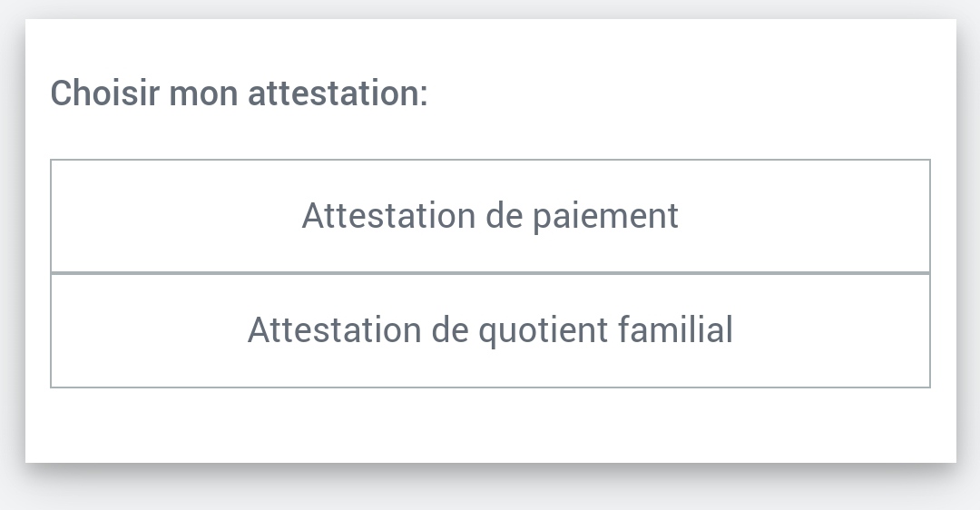Viewport: 980px width, 510px height.
Task: Tap the option ending in paiement
Action: tap(490, 216)
